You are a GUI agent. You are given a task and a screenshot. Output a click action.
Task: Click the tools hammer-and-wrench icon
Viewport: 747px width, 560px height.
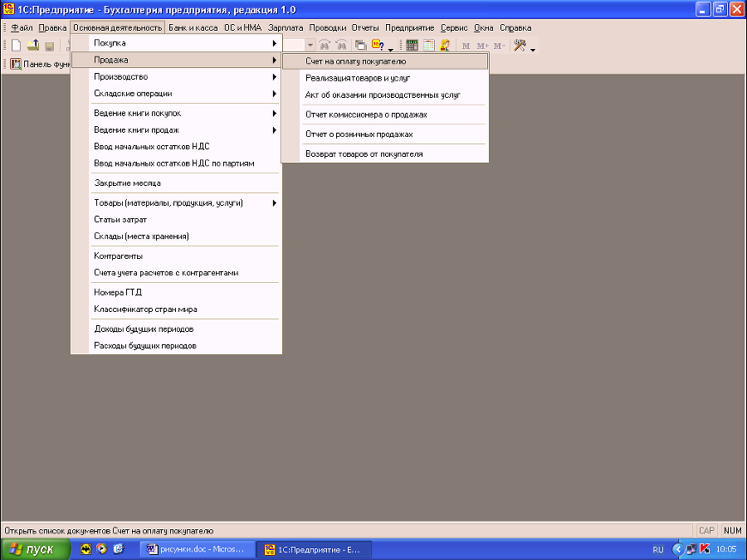click(520, 46)
